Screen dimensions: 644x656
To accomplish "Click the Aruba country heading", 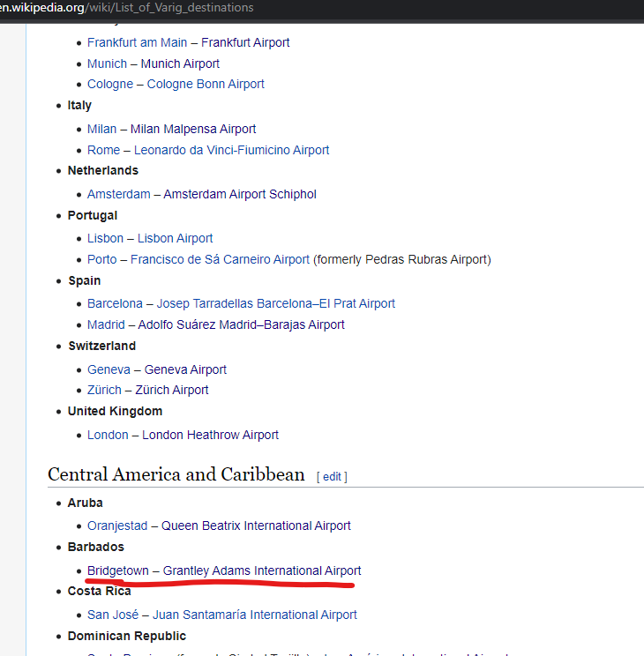I will point(85,503).
